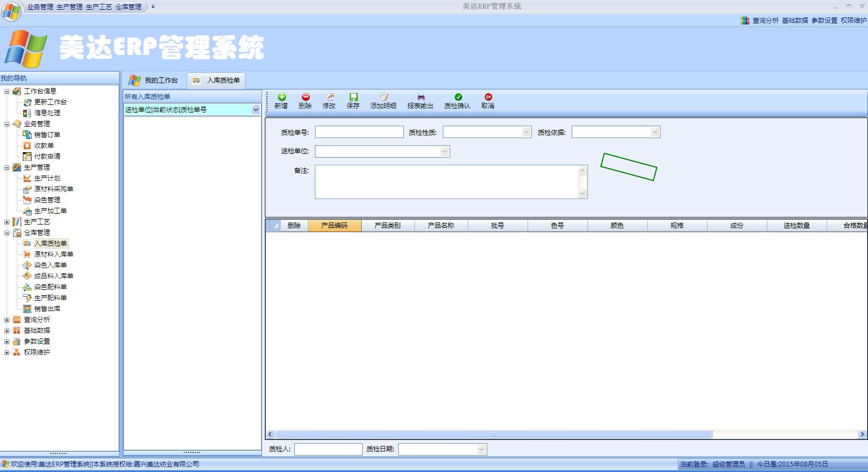868x472 pixels.
Task: Click the 报表输出 printer icon
Action: 420,97
